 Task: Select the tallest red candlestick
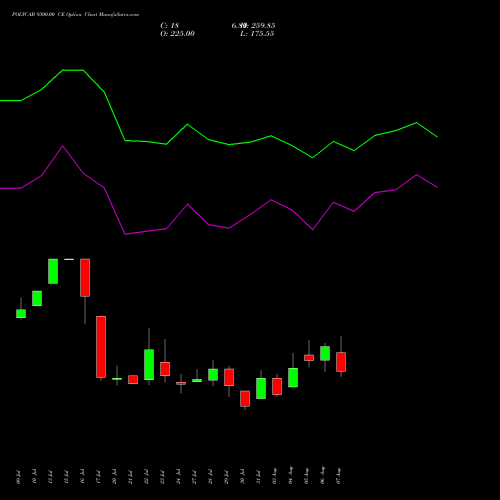[x=101, y=347]
